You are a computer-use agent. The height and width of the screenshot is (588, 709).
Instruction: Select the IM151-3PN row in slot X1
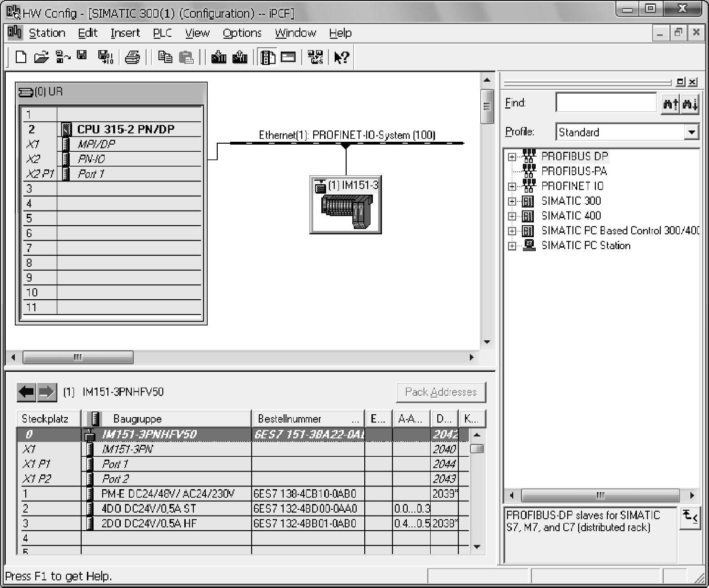click(243, 449)
